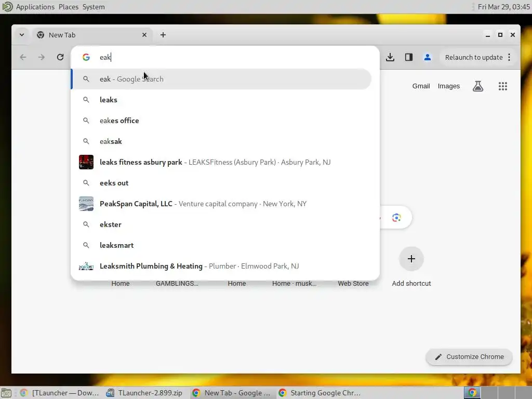
Task: Click the browser back arrow
Action: pyautogui.click(x=23, y=57)
